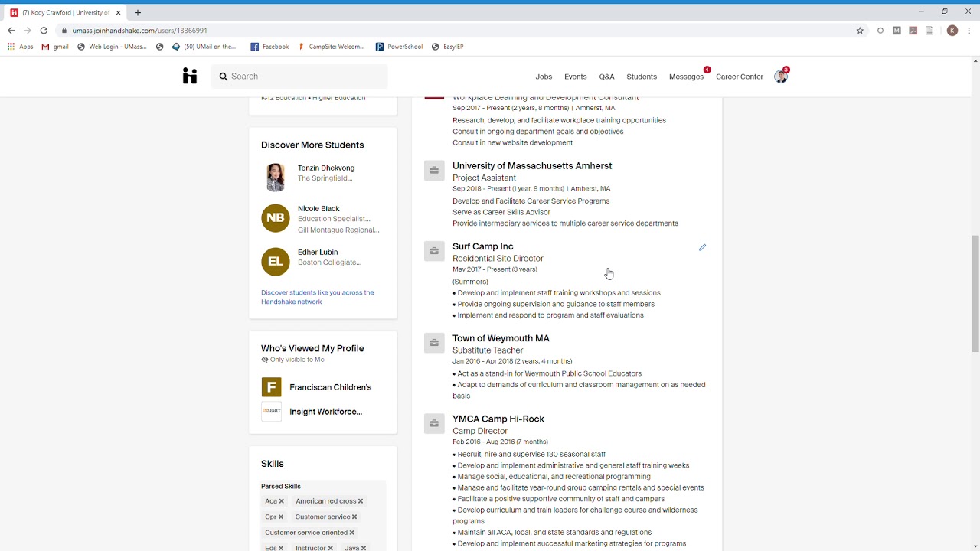Open the Handshake logo home link

point(190,76)
